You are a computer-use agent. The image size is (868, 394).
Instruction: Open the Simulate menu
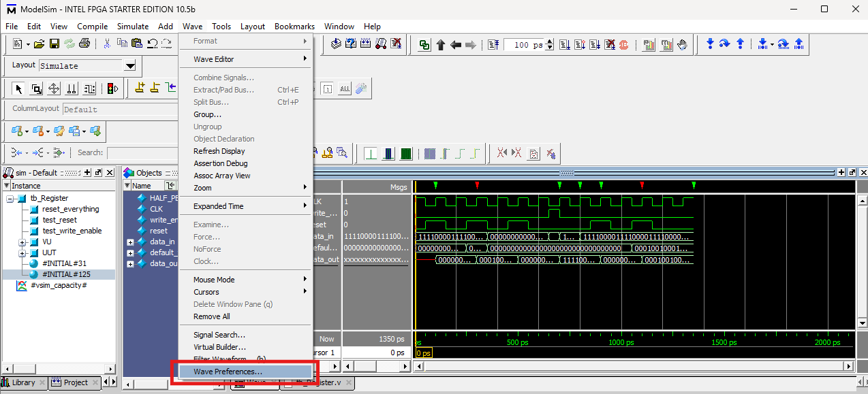pos(133,27)
